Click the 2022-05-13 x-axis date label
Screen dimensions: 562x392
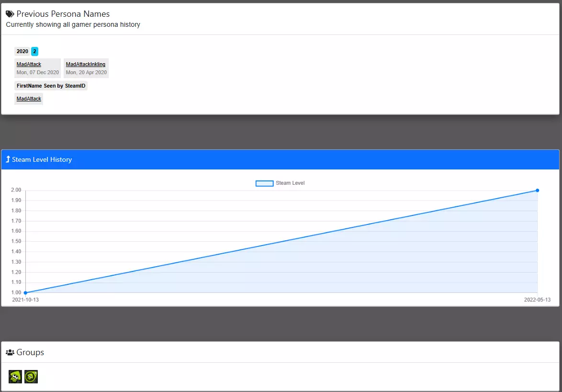[537, 300]
